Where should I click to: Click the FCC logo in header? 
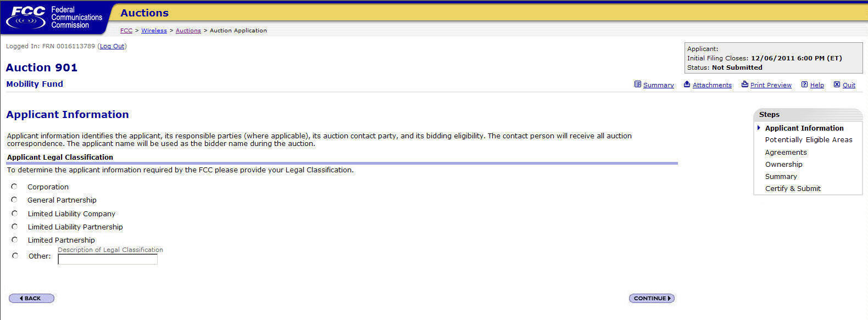pos(54,18)
